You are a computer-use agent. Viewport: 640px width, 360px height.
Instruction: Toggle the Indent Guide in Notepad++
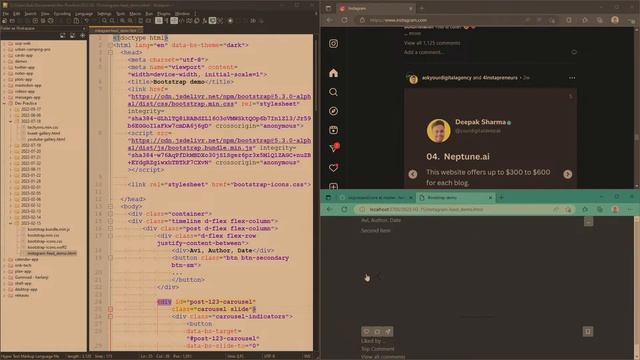[x=174, y=21]
